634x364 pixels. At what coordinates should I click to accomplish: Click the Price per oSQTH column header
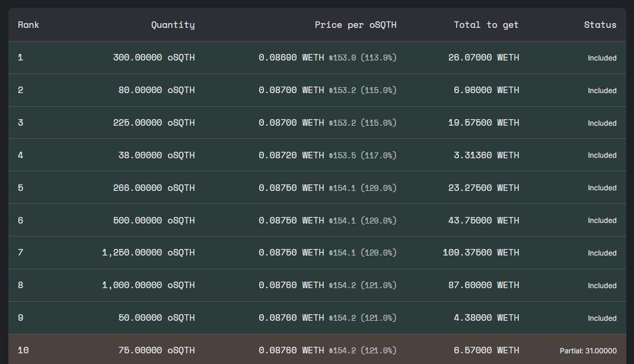(x=355, y=25)
